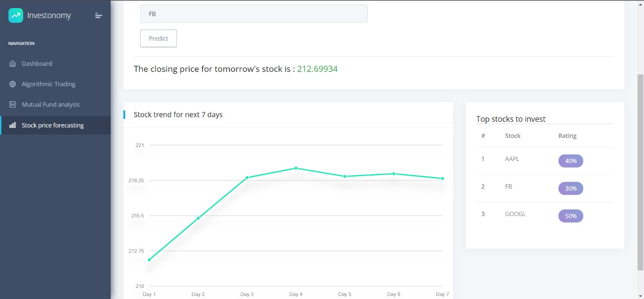Click the Day 4 data point on chart
The image size is (644, 299).
point(296,168)
